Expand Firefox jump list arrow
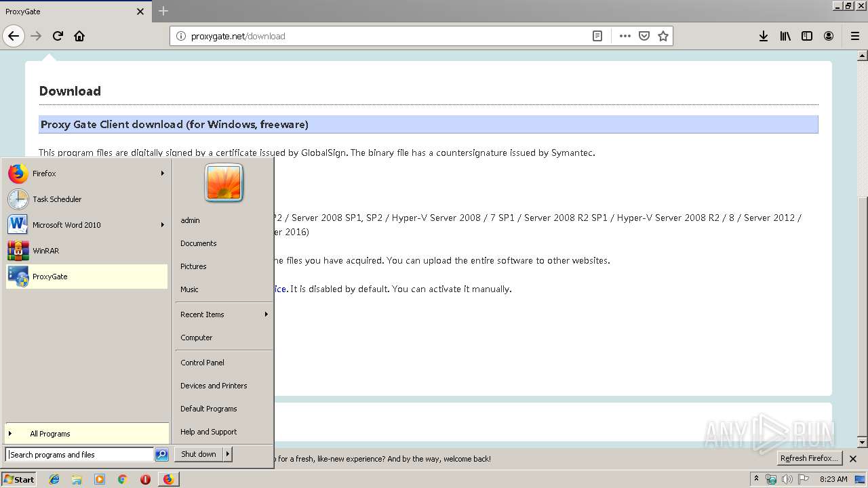The height and width of the screenshot is (488, 868). point(163,174)
